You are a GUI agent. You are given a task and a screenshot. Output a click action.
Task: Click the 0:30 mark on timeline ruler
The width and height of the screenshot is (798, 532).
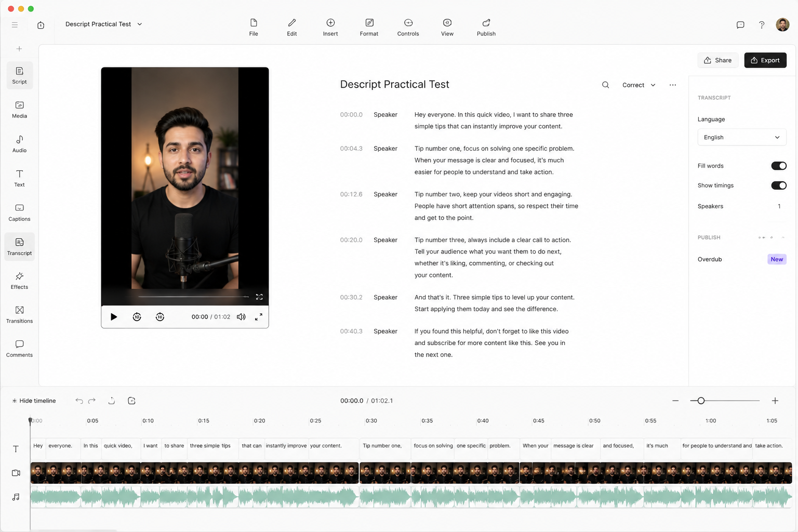(371, 421)
